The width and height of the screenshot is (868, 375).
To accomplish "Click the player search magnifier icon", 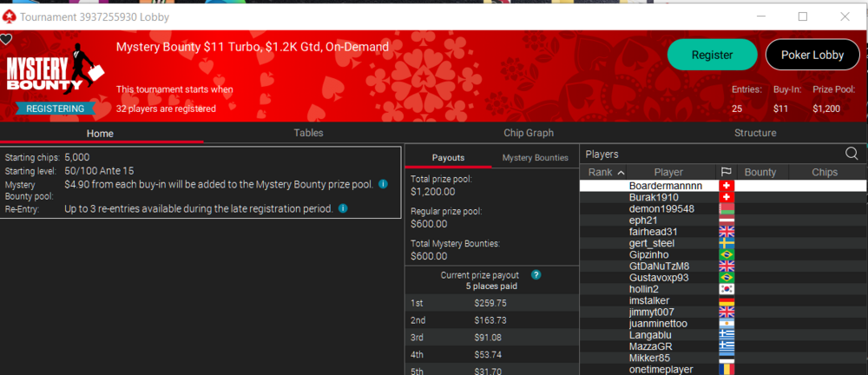I will (852, 154).
